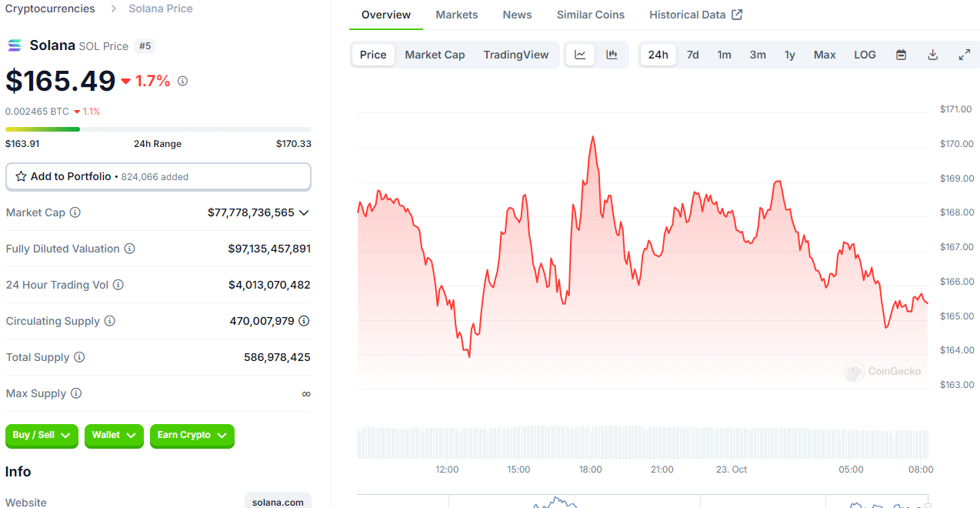Click the $171.00 axis label
This screenshot has height=508, width=980.
[956, 109]
